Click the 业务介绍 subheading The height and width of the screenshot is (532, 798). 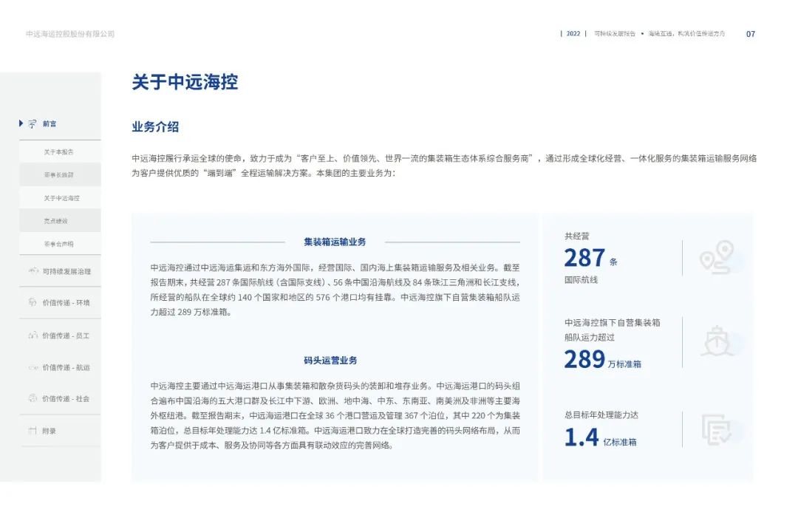click(x=155, y=127)
